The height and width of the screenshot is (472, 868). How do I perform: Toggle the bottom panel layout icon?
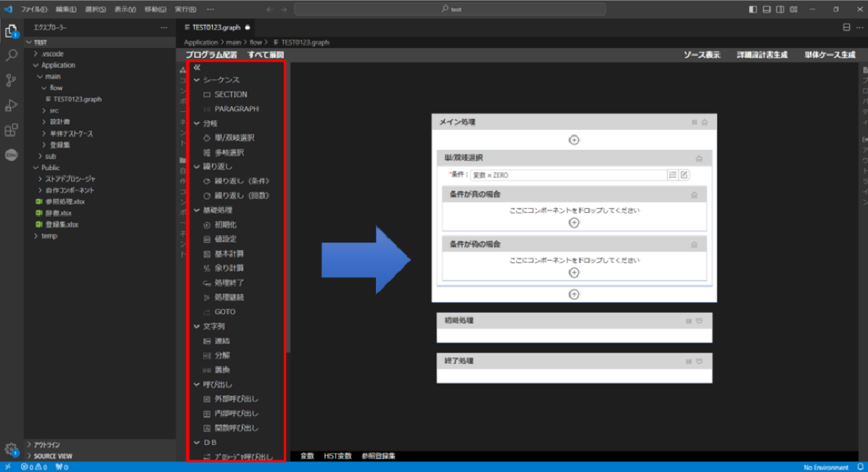coord(766,9)
